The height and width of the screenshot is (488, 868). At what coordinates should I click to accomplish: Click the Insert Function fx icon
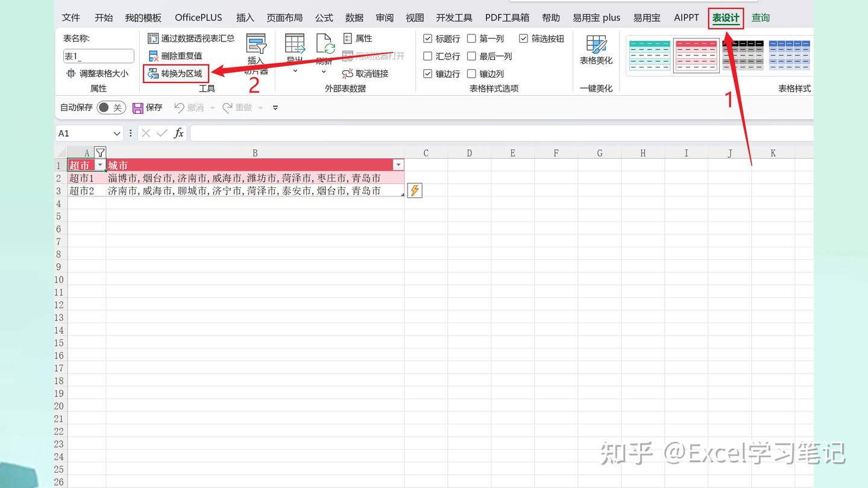coord(178,133)
